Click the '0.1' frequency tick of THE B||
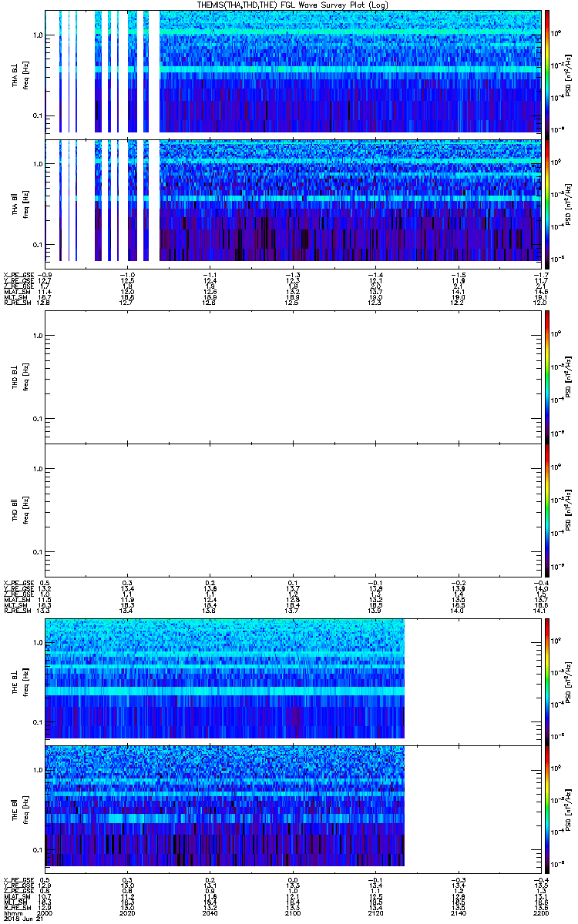 coord(36,849)
